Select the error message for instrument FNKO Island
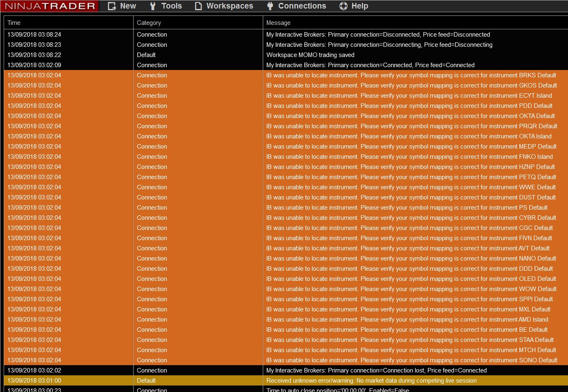Image resolution: width=568 pixels, height=392 pixels. click(409, 157)
